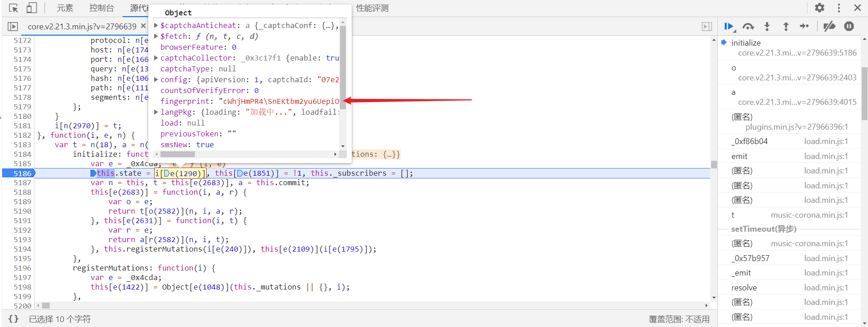Close the core.v2.21.3.min.js file tab
The image size is (868, 327).
[x=143, y=26]
